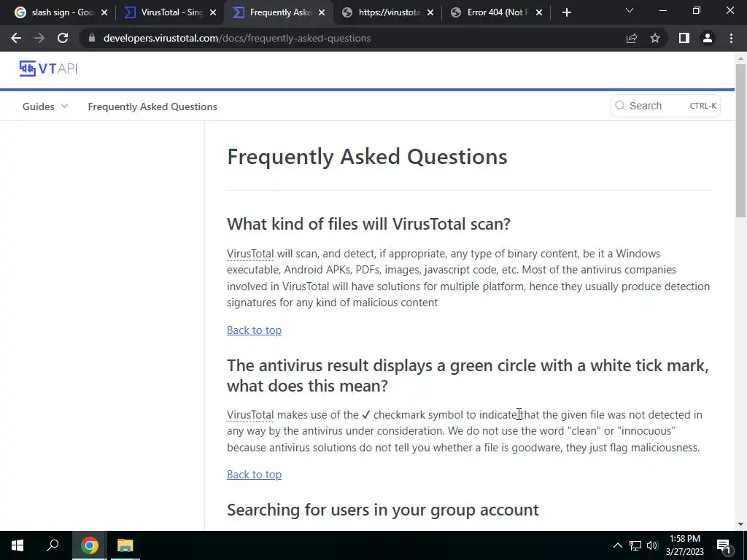
Task: Click 'Searching for users in your group account' heading
Action: click(x=382, y=510)
